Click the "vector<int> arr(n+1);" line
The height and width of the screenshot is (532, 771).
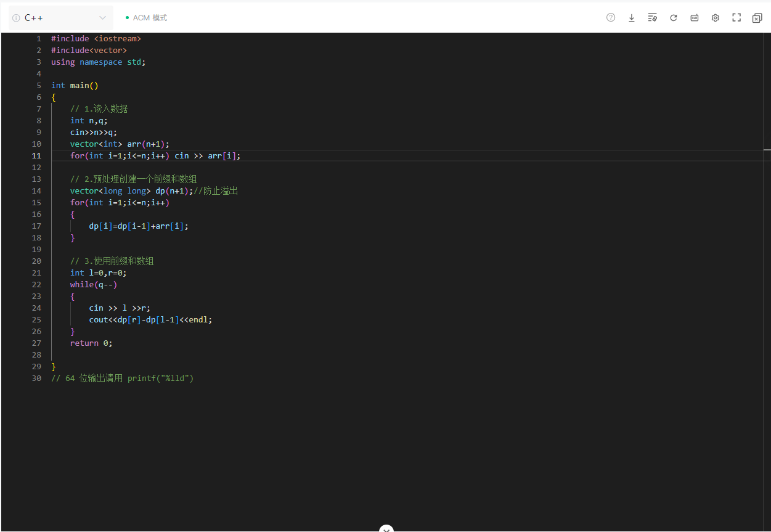point(120,144)
